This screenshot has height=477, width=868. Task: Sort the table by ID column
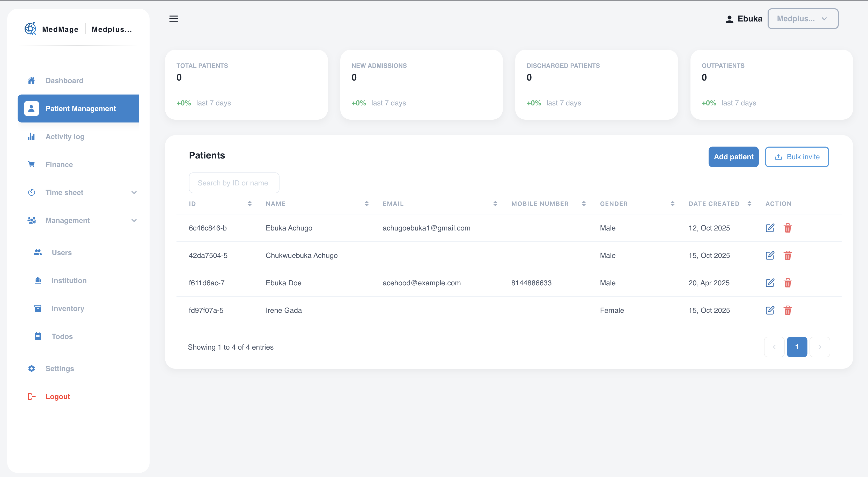(249, 204)
